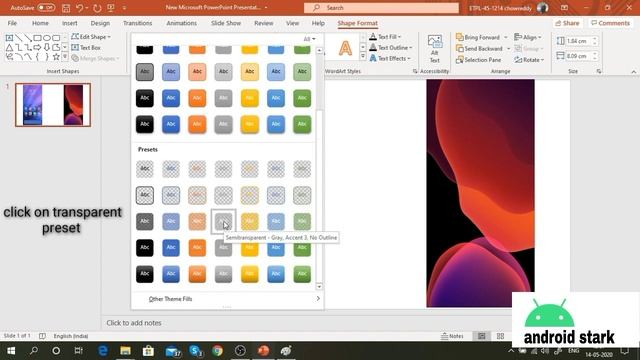Open the Comments pane

611,23
